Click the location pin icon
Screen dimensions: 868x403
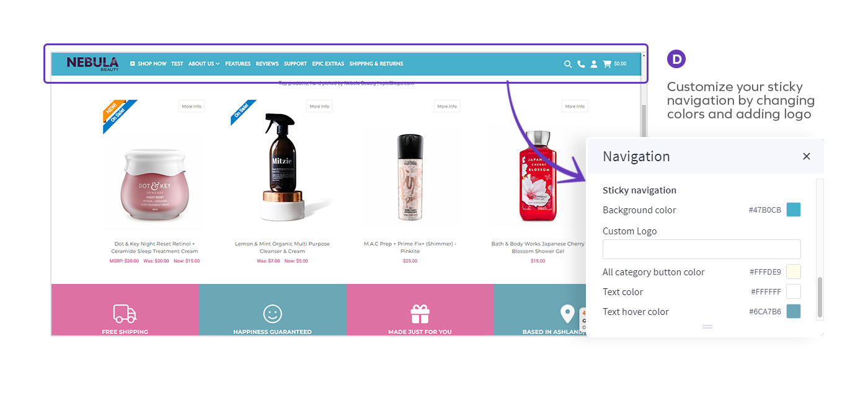point(567,314)
